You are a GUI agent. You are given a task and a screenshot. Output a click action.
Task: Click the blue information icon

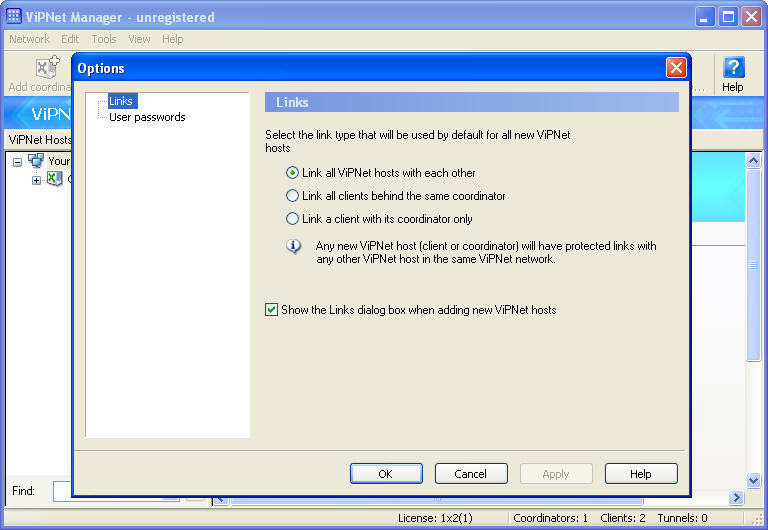(294, 246)
